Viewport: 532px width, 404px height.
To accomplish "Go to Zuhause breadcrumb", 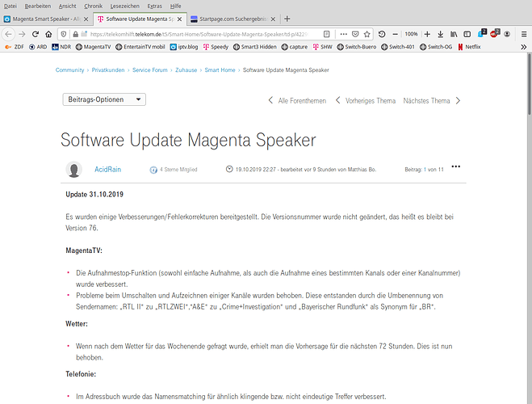I will point(186,70).
